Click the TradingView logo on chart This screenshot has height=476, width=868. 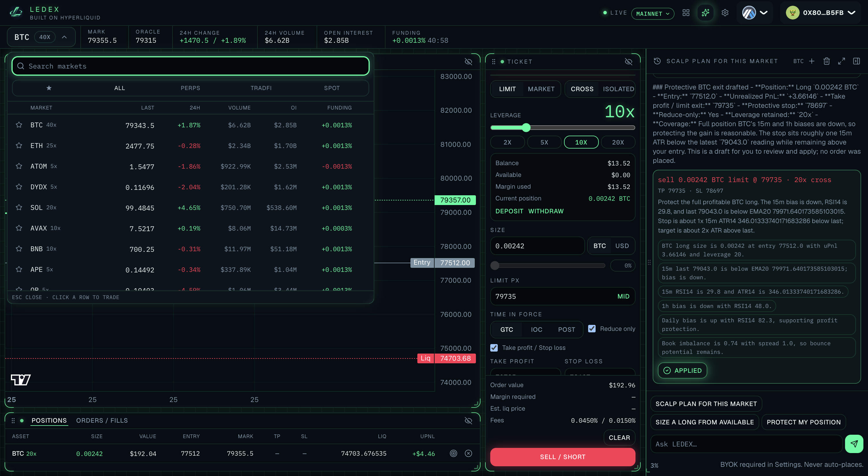(21, 380)
